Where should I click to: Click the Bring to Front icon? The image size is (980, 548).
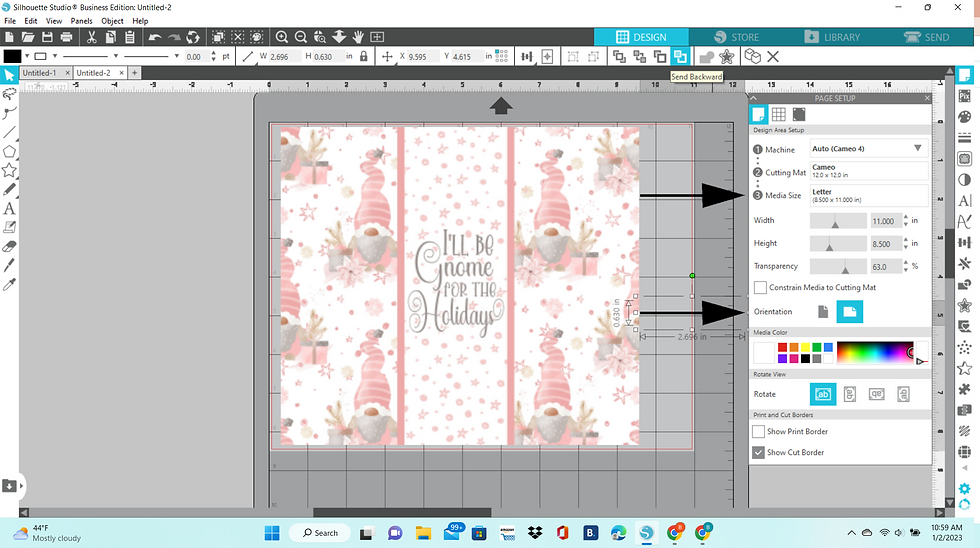point(619,57)
